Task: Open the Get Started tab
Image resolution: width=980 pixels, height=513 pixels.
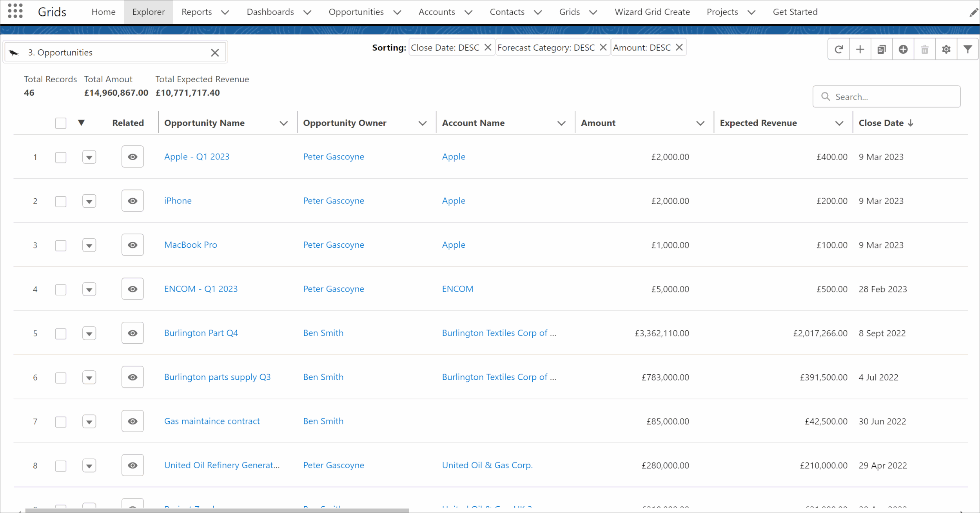Action: [x=795, y=12]
